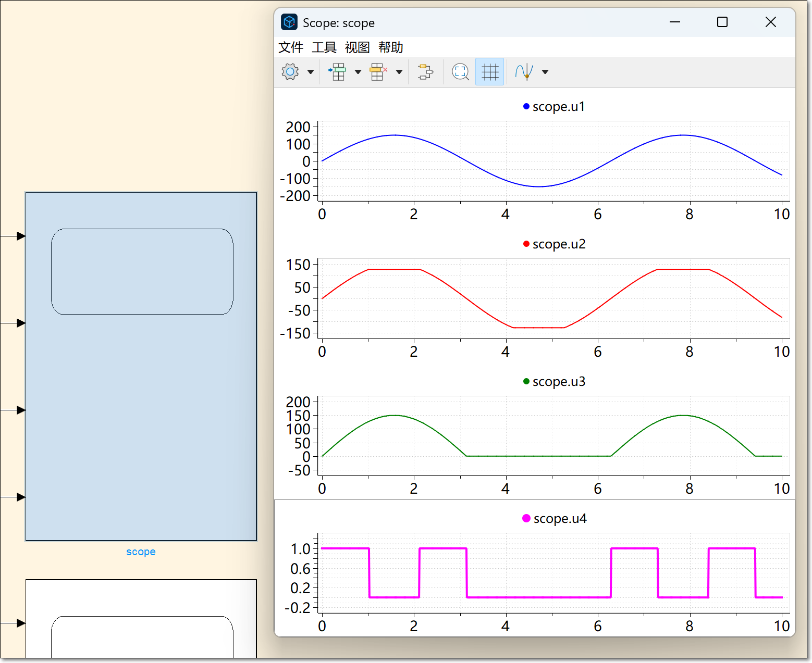Close the Scope window
This screenshot has width=812, height=663.
[771, 22]
